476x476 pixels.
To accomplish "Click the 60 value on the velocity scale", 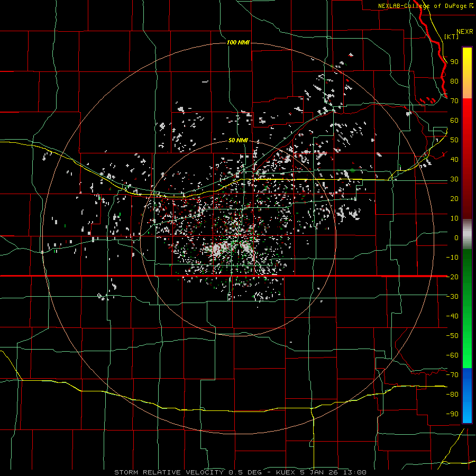I will (454, 121).
